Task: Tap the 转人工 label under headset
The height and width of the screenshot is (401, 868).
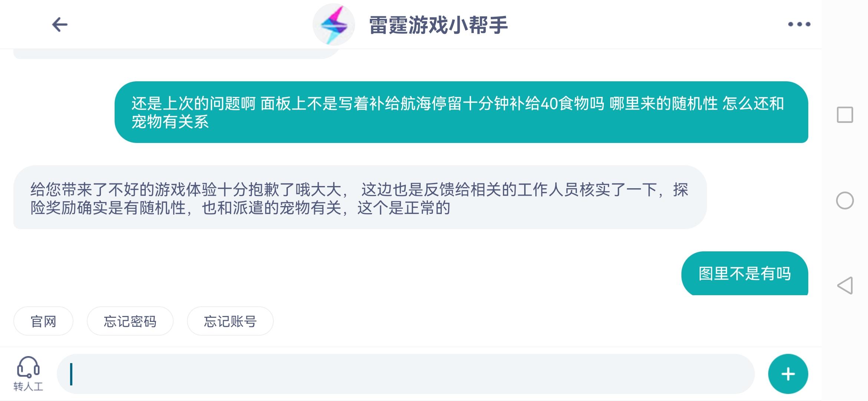Action: [x=29, y=387]
